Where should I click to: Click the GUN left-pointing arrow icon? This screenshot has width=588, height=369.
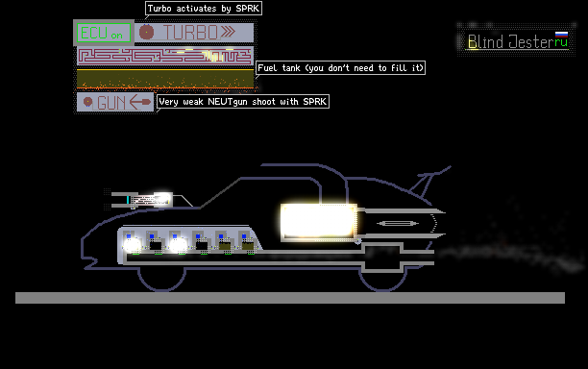coord(140,102)
